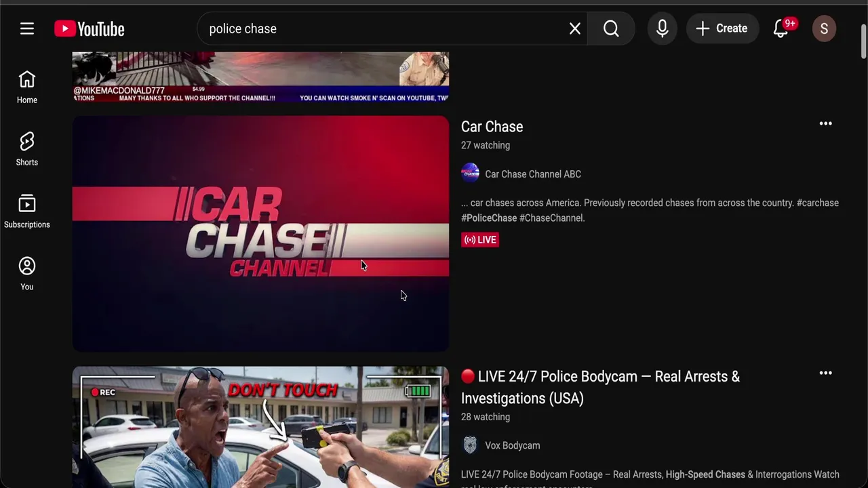Image resolution: width=868 pixels, height=488 pixels.
Task: Open the Car Chase video title
Action: tap(492, 127)
